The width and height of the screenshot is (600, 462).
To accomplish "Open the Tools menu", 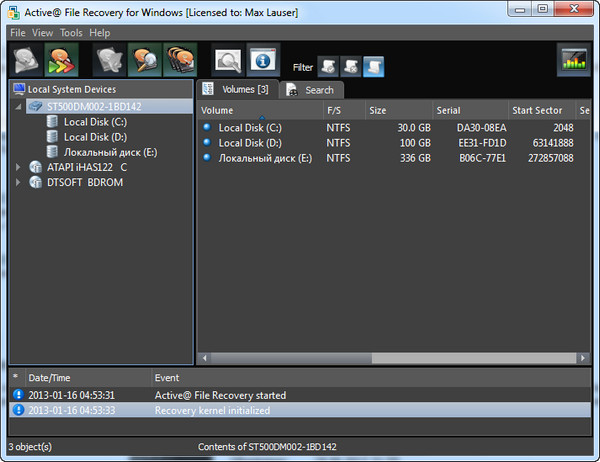I will (71, 33).
